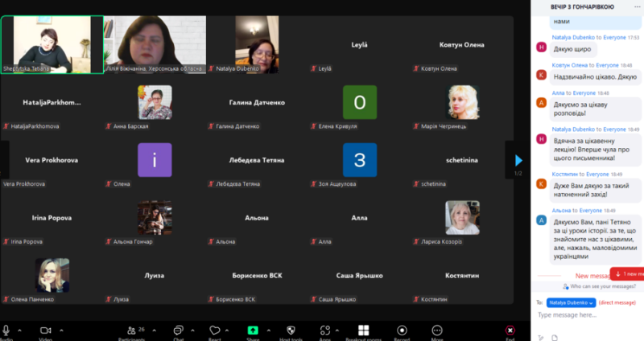644x341 pixels.
Task: Jump to 1 new message button
Action: coord(627,273)
